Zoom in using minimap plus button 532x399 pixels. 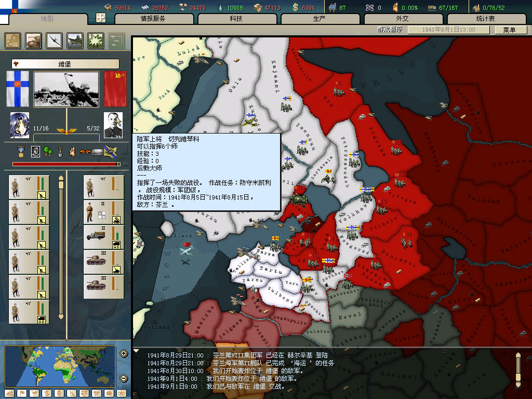click(x=124, y=354)
